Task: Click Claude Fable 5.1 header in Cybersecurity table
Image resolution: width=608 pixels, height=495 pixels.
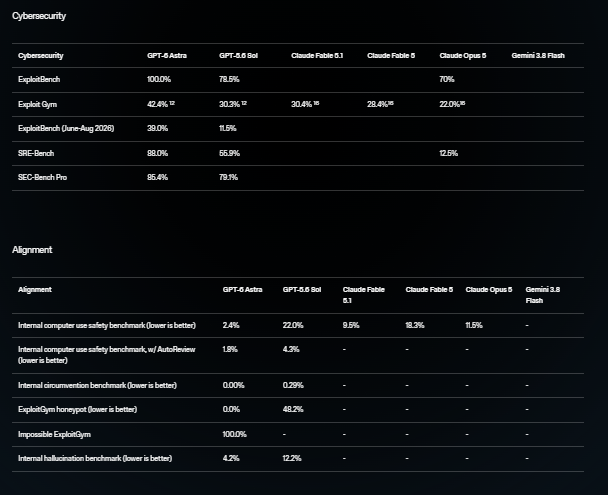Action: pos(317,55)
